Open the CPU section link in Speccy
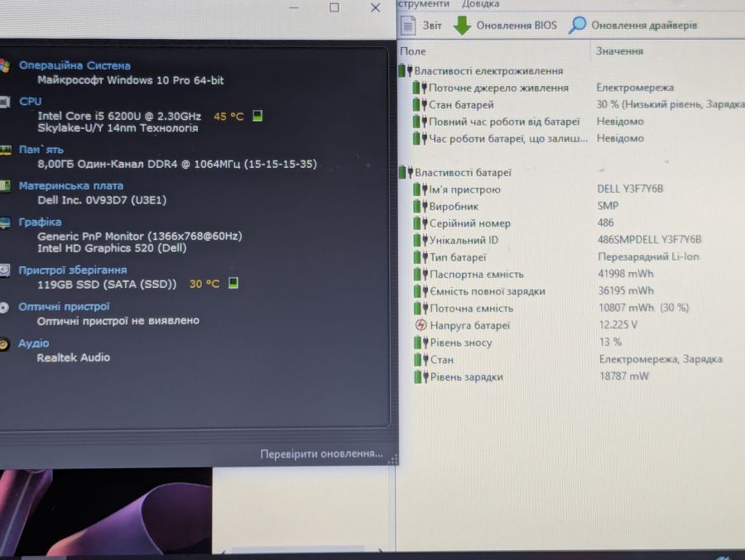Screen dimensions: 745x560 coord(31,101)
